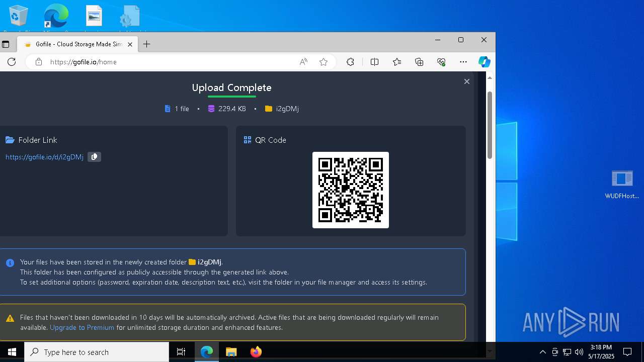Open Copilot sidebar
Viewport: 644px width, 362px height.
coord(484,62)
